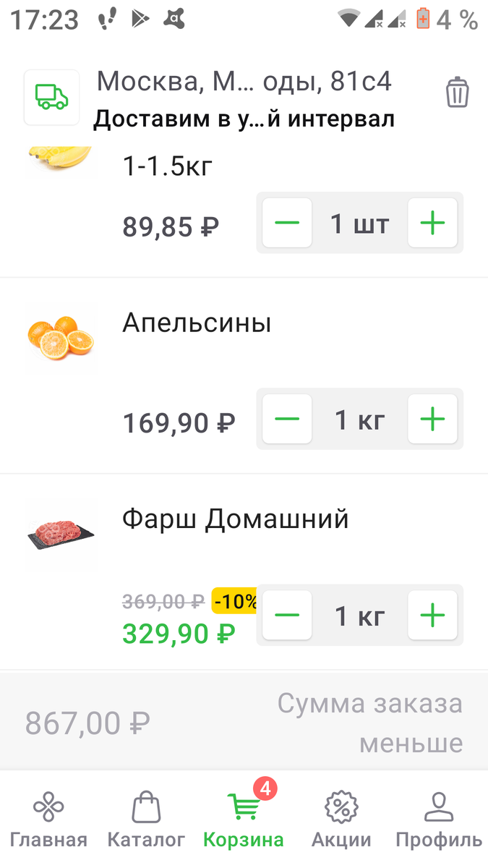Increase Фарш Домашний quantity by plus
The height and width of the screenshot is (868, 488).
coord(432,616)
